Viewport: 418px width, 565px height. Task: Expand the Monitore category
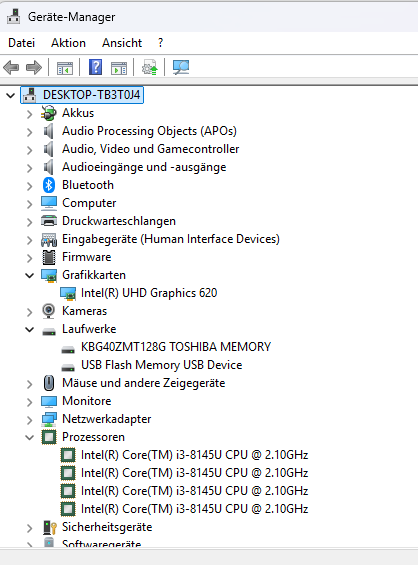click(x=30, y=402)
